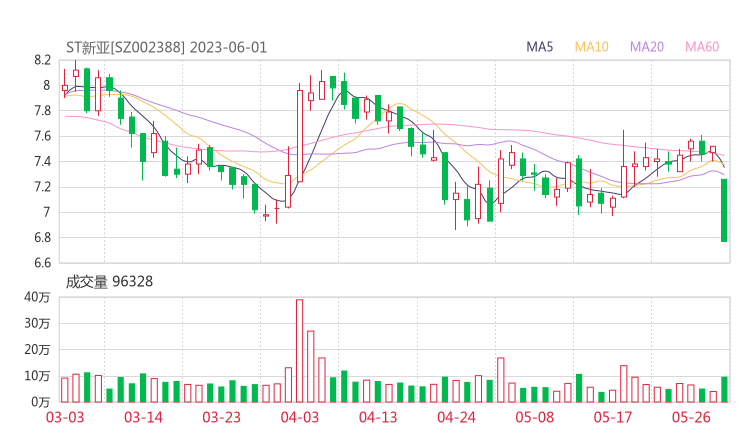Click the 7.6 price axis value
Viewport: 740px width, 440px height.
42,136
